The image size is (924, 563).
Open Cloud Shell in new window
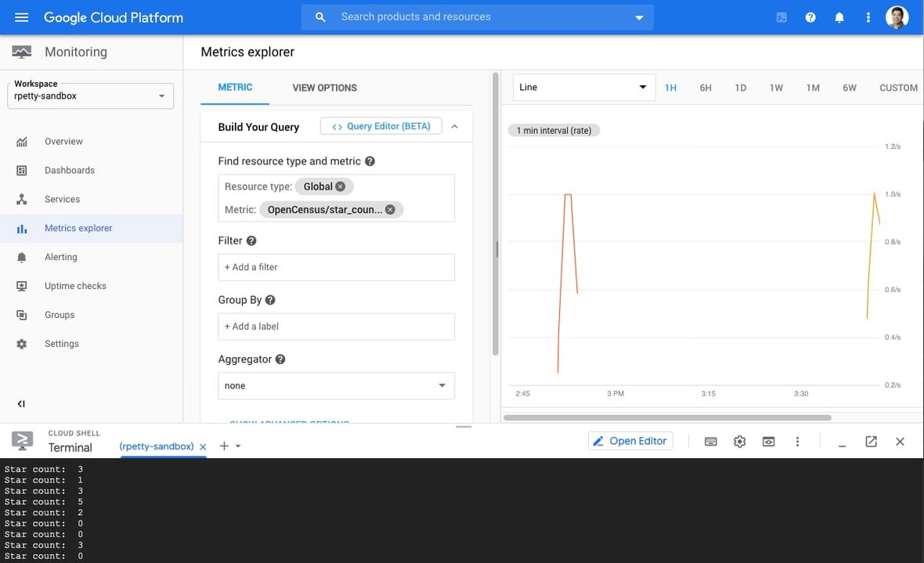pyautogui.click(x=871, y=442)
